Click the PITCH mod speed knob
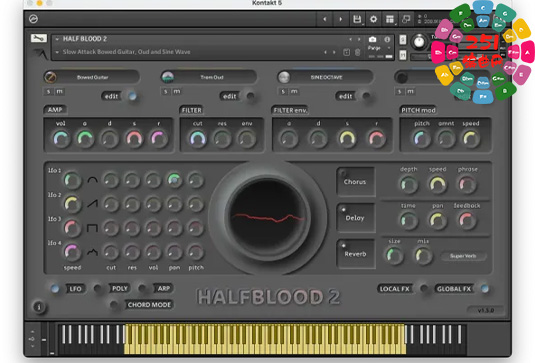 point(471,139)
